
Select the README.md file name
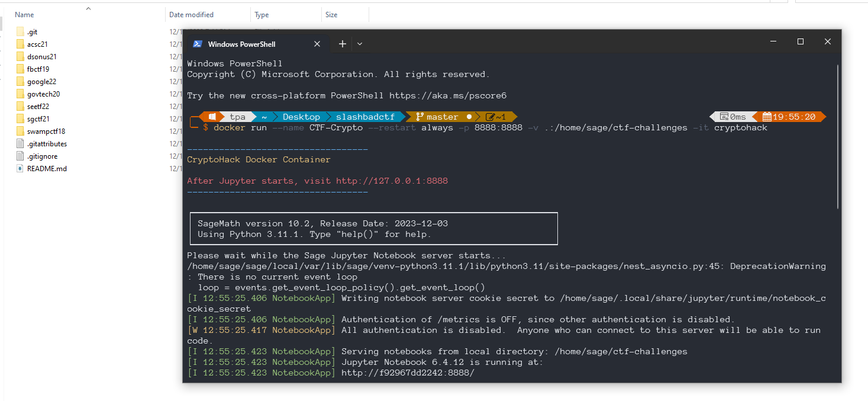tap(47, 169)
